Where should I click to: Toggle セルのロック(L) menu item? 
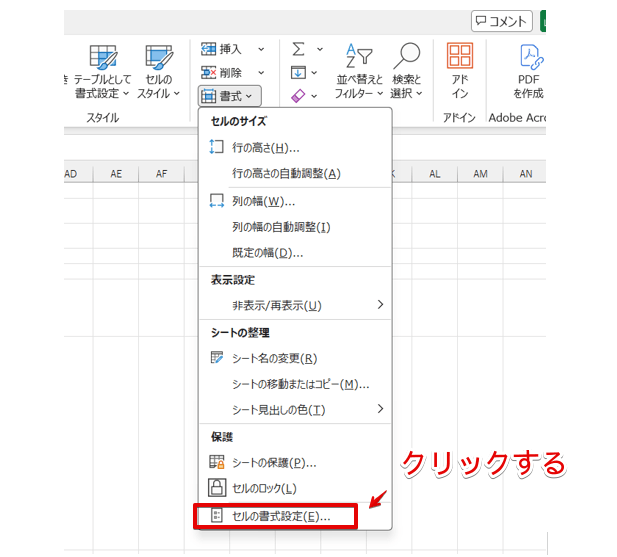pos(296,489)
